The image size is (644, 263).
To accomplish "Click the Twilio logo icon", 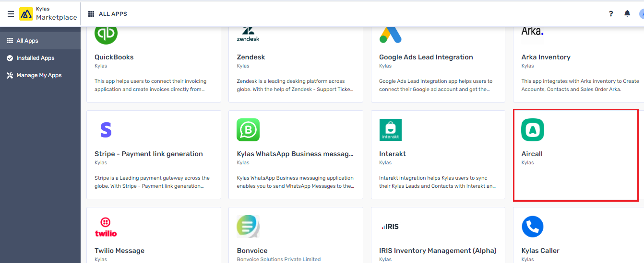I will coord(106,227).
